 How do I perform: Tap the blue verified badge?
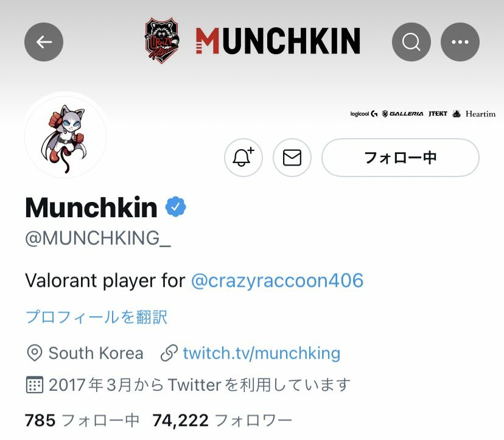[175, 207]
